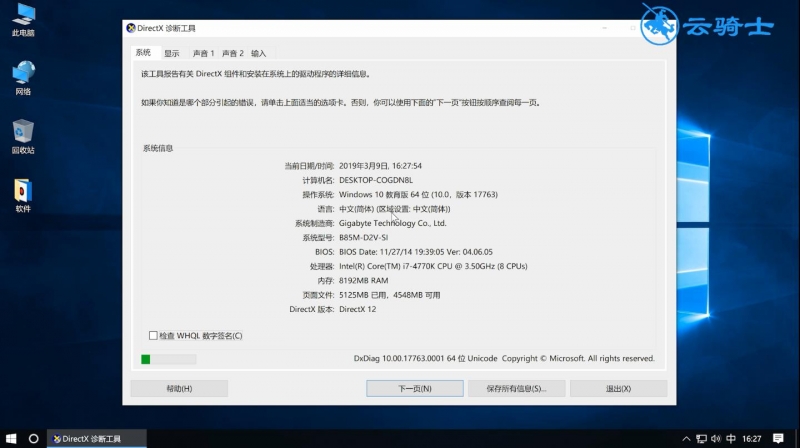Open the Windows Start button
Screen dimensions: 800x448
[x=11, y=438]
